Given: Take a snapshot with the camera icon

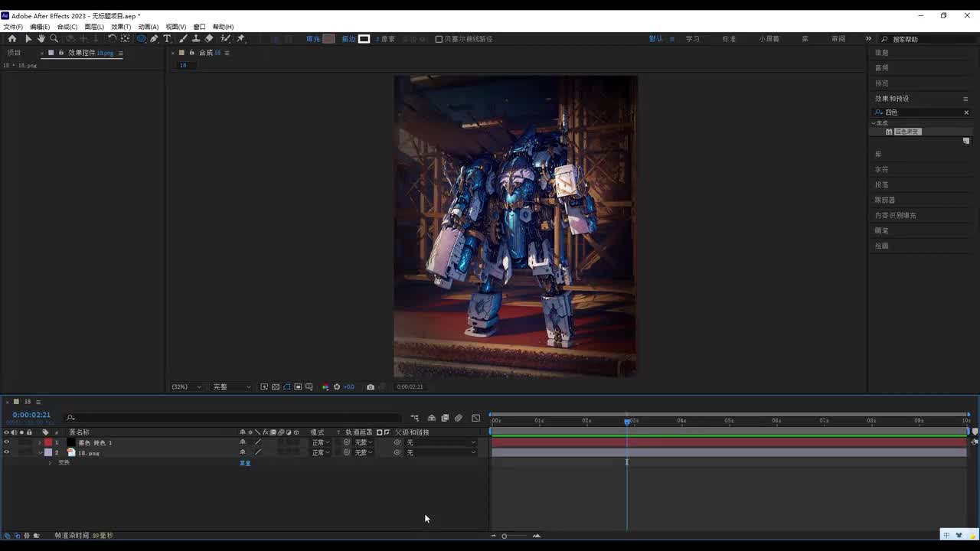Looking at the screenshot, I should [371, 387].
